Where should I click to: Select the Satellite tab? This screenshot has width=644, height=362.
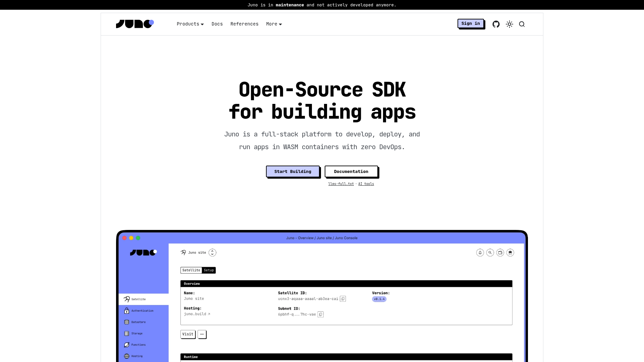pyautogui.click(x=191, y=270)
